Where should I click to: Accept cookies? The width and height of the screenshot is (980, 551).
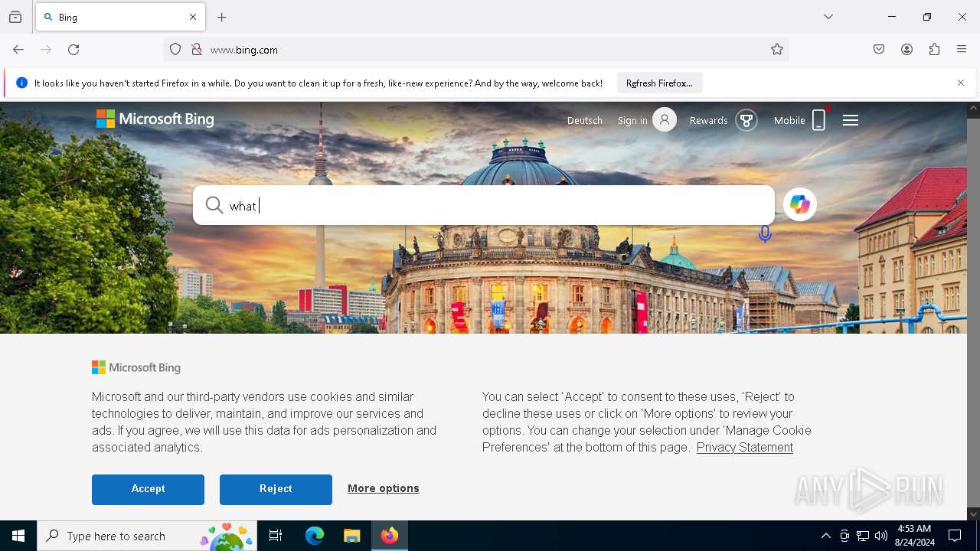coord(148,489)
